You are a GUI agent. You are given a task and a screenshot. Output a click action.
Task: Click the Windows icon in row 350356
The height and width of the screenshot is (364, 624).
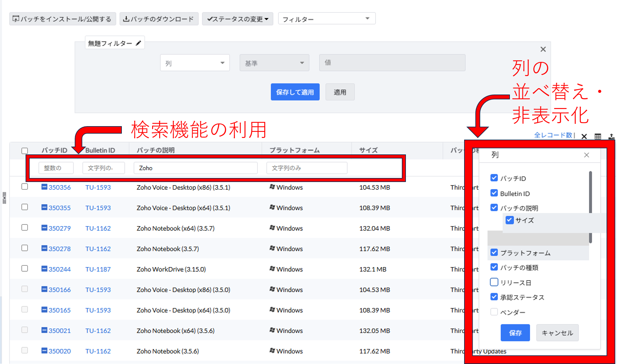[272, 187]
